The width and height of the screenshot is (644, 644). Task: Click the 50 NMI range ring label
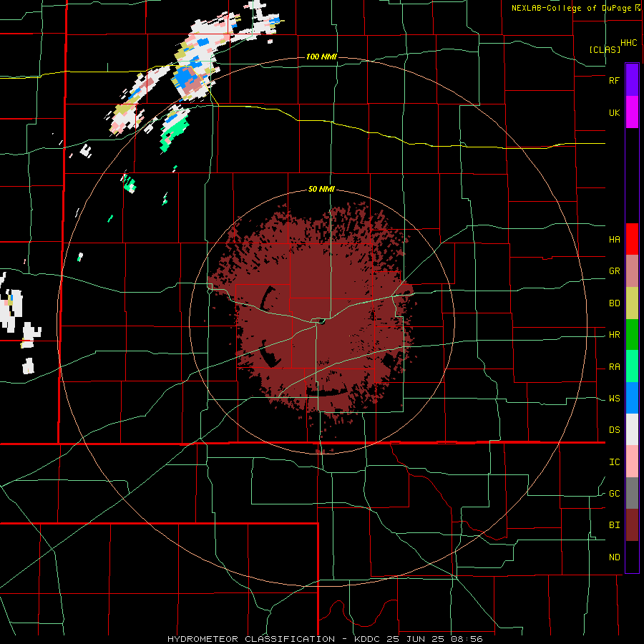click(x=321, y=189)
